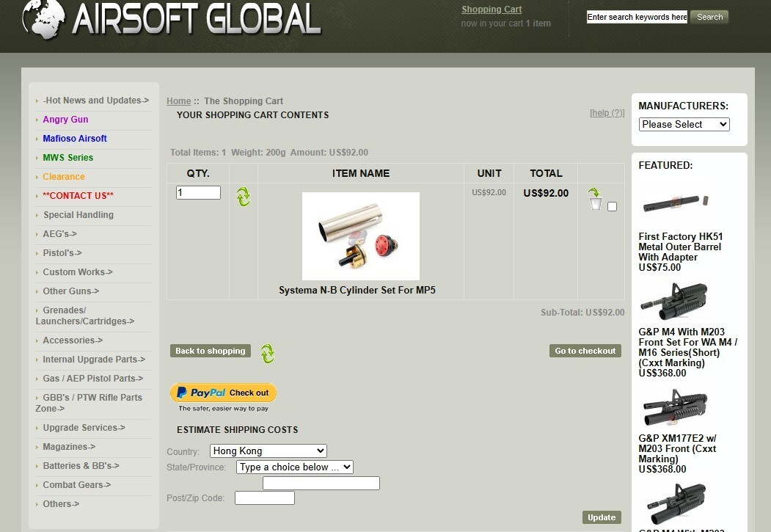
Task: Open the Magazines category
Action: [69, 447]
